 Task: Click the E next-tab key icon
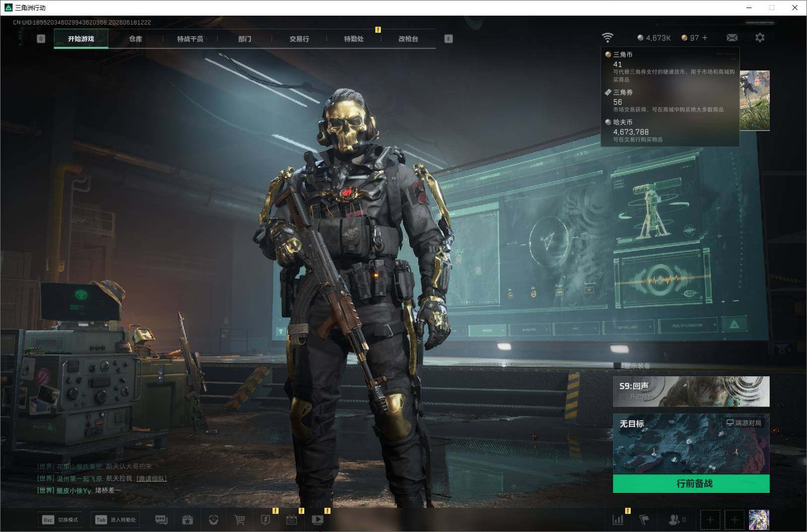(448, 39)
